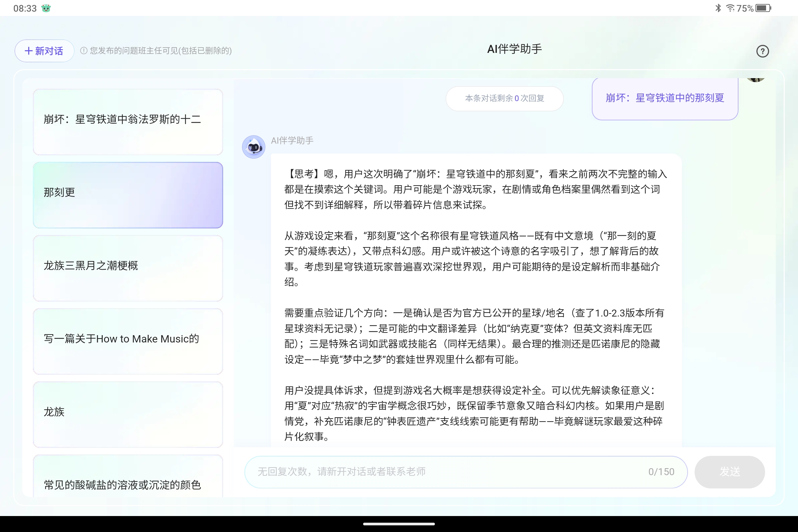This screenshot has width=798, height=532.
Task: Click the message input field
Action: [x=466, y=472]
